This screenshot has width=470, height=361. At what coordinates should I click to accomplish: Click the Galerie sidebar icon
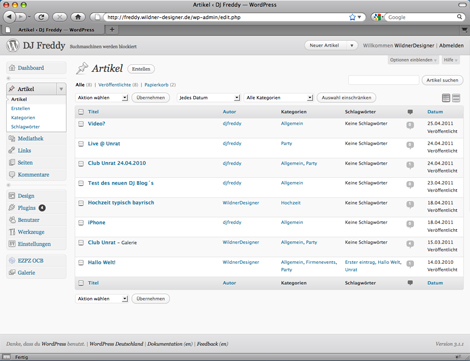[12, 272]
